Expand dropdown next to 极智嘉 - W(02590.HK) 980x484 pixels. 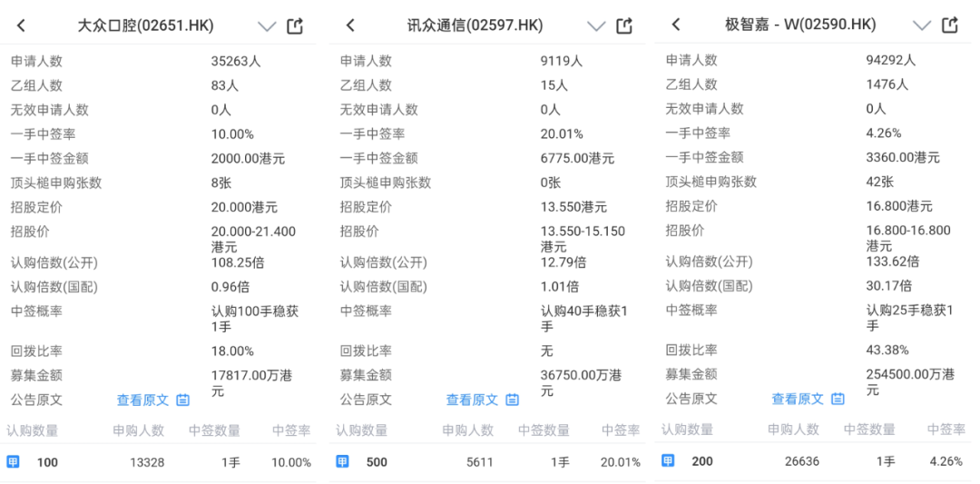point(922,25)
